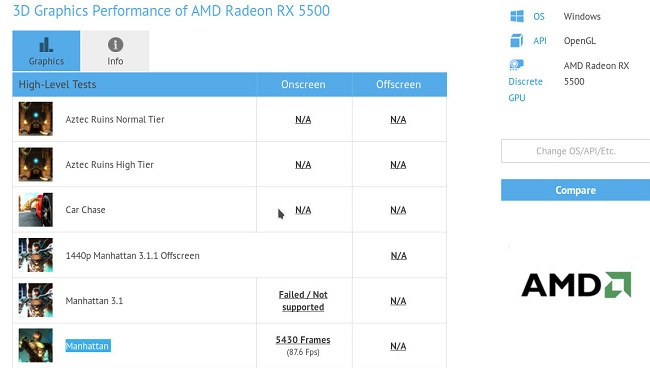The height and width of the screenshot is (368, 650).
Task: Open the Change OS/API/Etc. selector
Action: [x=575, y=151]
